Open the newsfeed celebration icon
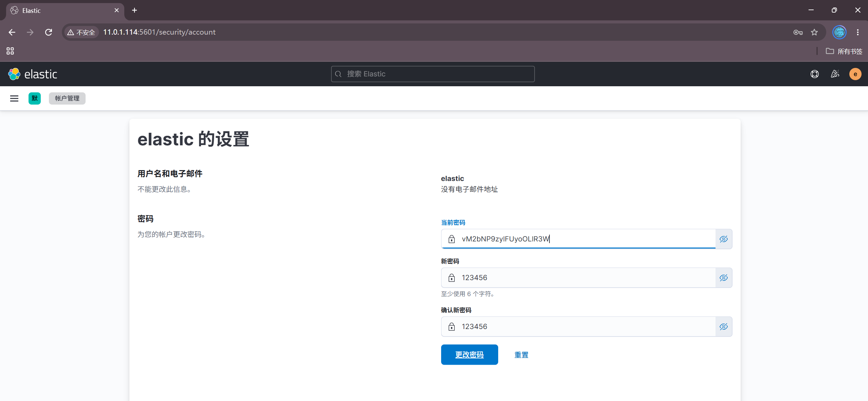 point(835,74)
